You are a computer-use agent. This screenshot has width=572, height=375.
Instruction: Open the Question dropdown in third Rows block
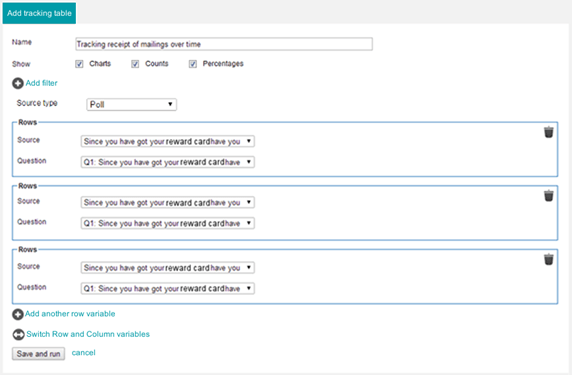[x=168, y=289]
